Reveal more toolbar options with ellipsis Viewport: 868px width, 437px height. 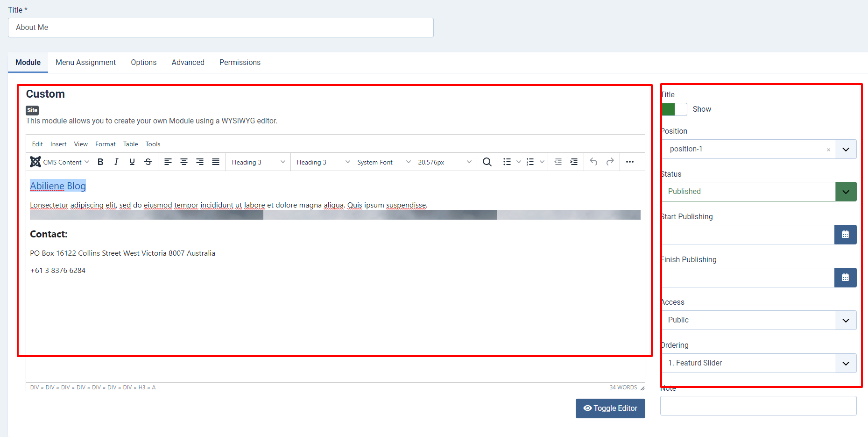pos(630,162)
